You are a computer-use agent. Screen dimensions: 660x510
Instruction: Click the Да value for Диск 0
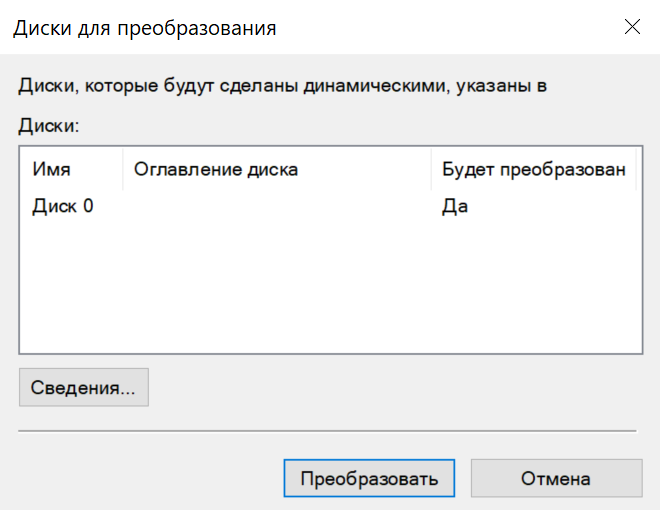[455, 207]
